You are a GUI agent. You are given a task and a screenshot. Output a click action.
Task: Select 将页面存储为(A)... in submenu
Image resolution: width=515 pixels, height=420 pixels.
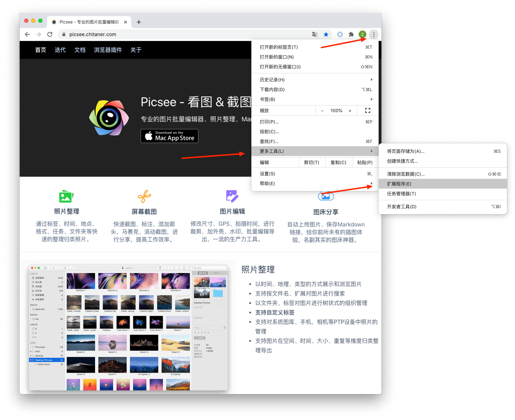point(443,151)
